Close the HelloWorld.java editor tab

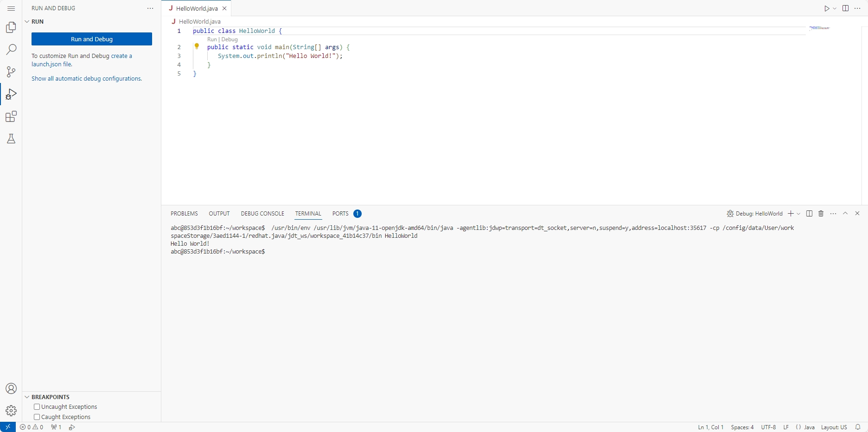point(224,8)
